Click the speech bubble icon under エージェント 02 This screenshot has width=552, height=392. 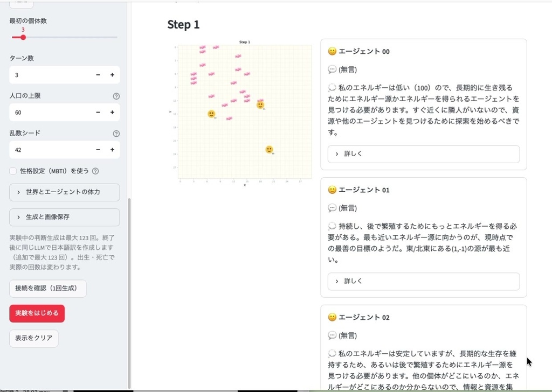point(332,335)
